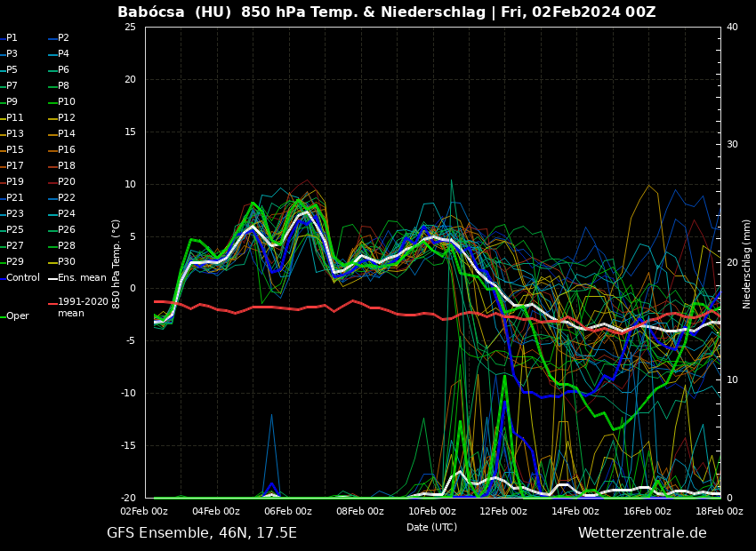Click the P15 legend label

[15, 150]
